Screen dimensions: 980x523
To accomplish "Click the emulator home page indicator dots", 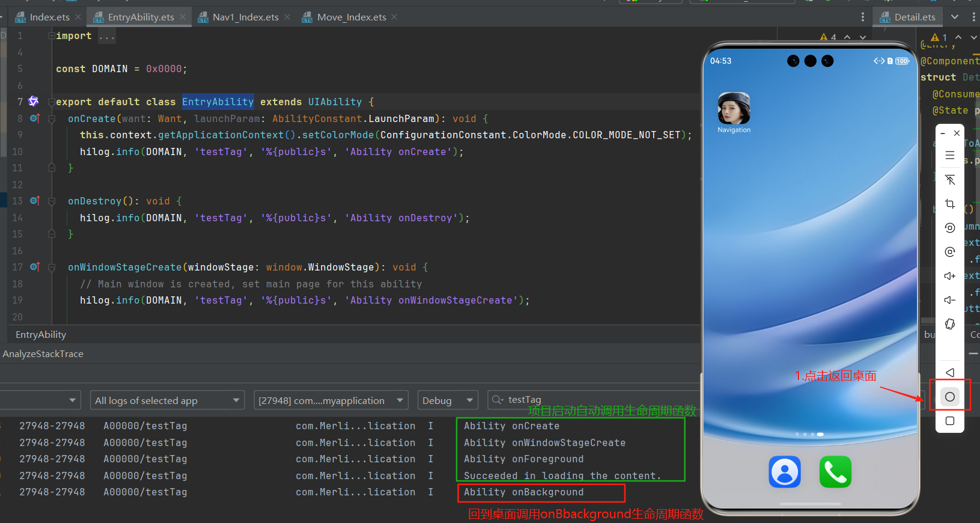I will coord(809,434).
